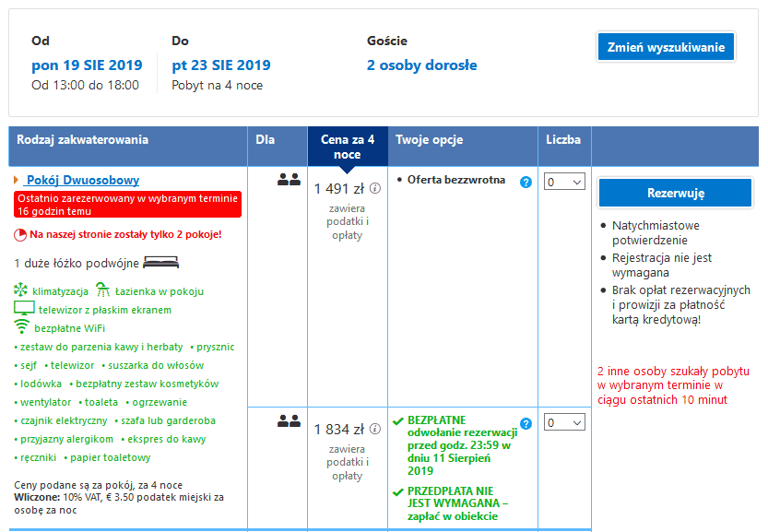Click the double bed icon
This screenshot has width=768, height=532.
pos(160,263)
